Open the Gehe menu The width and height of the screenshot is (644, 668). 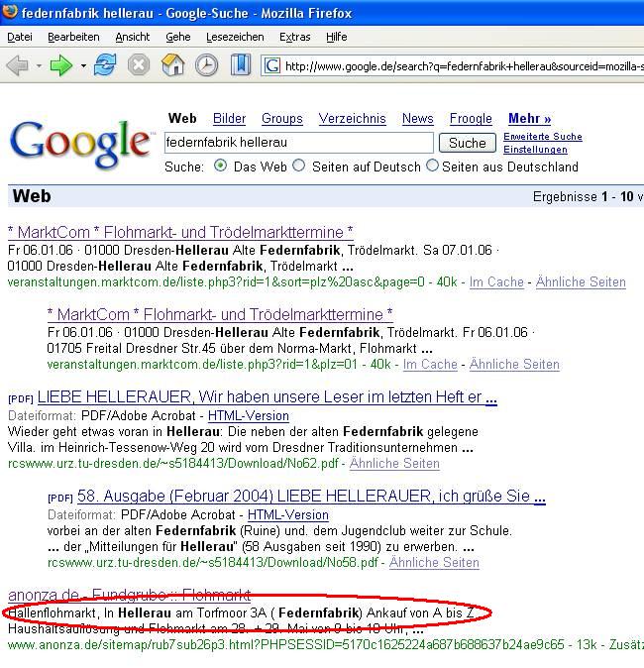coord(178,37)
